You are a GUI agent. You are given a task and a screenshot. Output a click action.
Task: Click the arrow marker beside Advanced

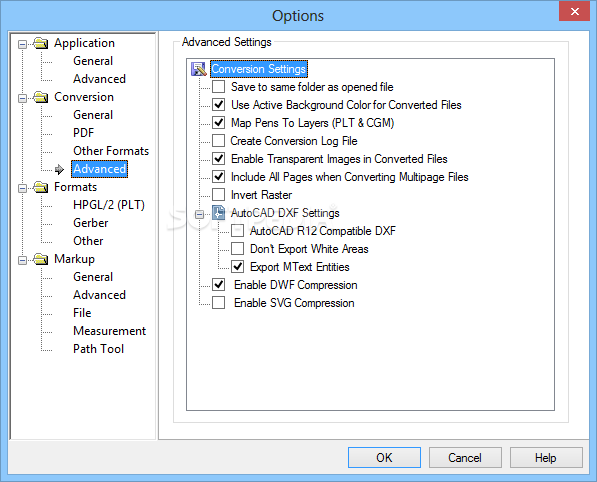[59, 169]
